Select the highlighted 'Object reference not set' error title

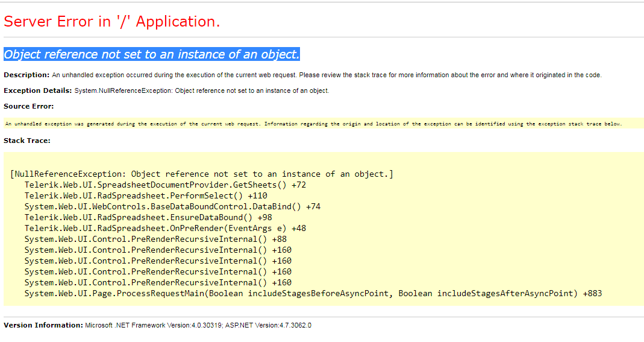point(152,54)
